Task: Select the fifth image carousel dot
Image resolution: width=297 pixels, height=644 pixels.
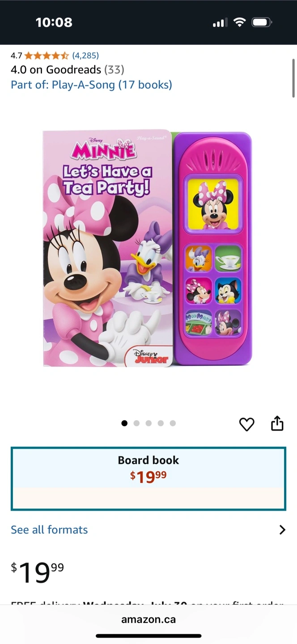Action: pyautogui.click(x=173, y=423)
